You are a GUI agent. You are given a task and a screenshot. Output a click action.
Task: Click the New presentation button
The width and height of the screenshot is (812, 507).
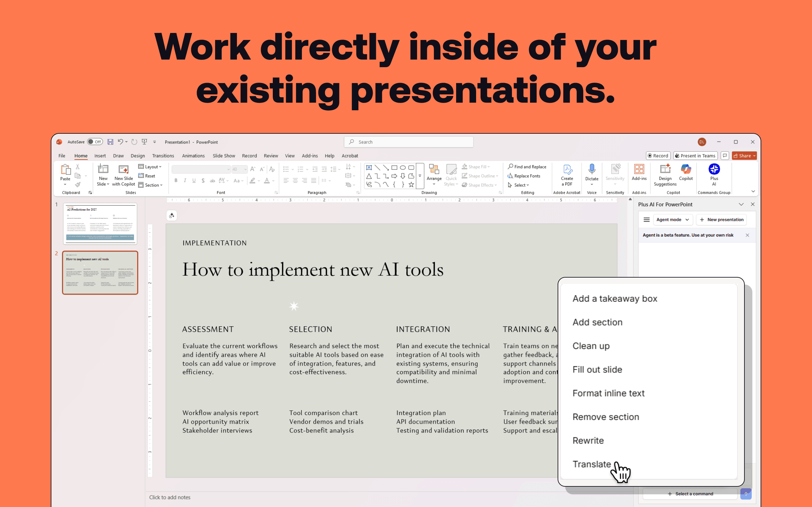point(721,220)
